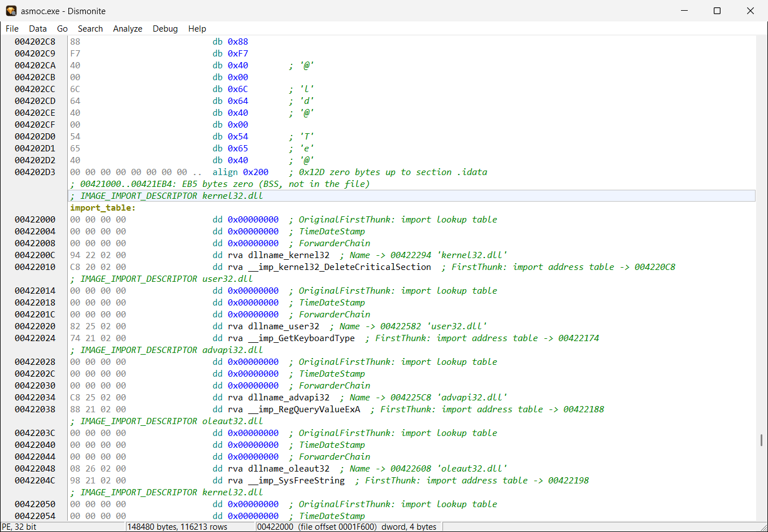
Task: Click the db 0xF7 data line
Action: (231, 54)
